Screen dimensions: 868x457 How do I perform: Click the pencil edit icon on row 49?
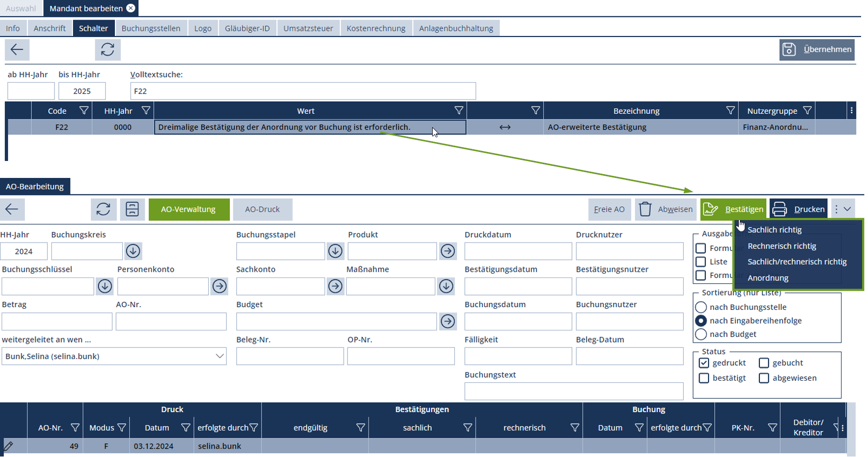[8, 446]
